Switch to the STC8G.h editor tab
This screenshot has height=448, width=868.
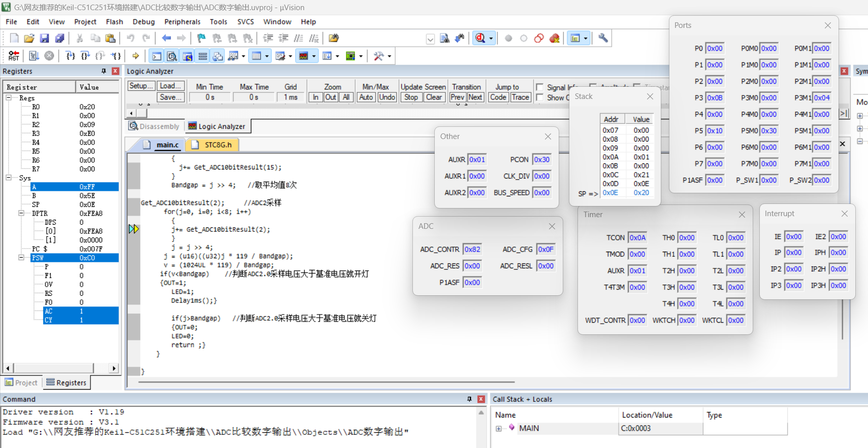212,145
